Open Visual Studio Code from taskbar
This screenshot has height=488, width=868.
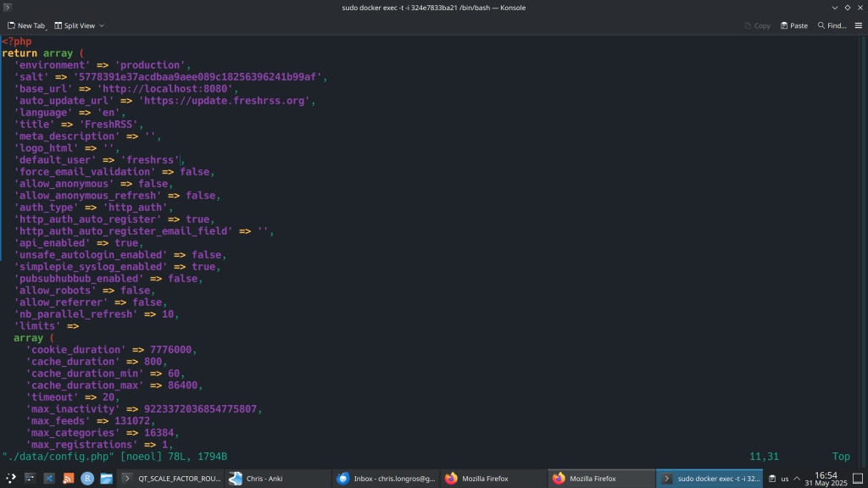pyautogui.click(x=49, y=479)
